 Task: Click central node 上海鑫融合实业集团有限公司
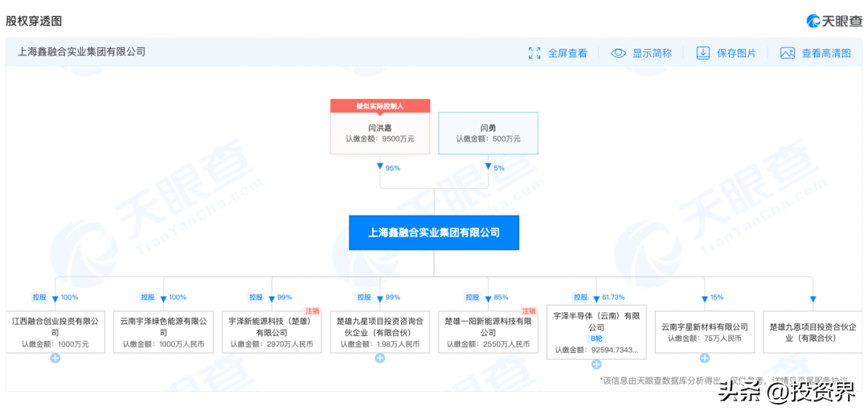point(434,232)
